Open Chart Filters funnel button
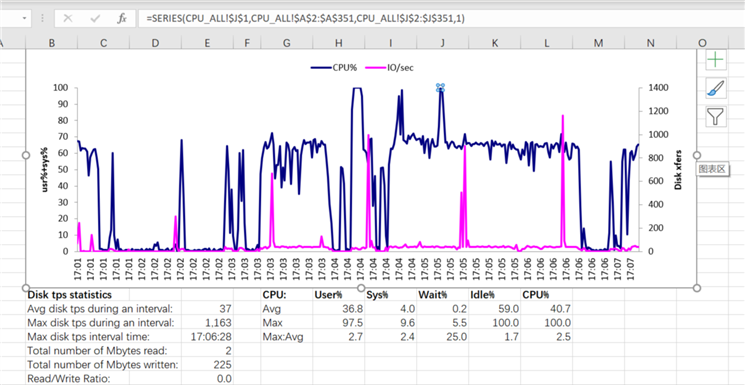Screen dimensions: 745x385 (716, 116)
